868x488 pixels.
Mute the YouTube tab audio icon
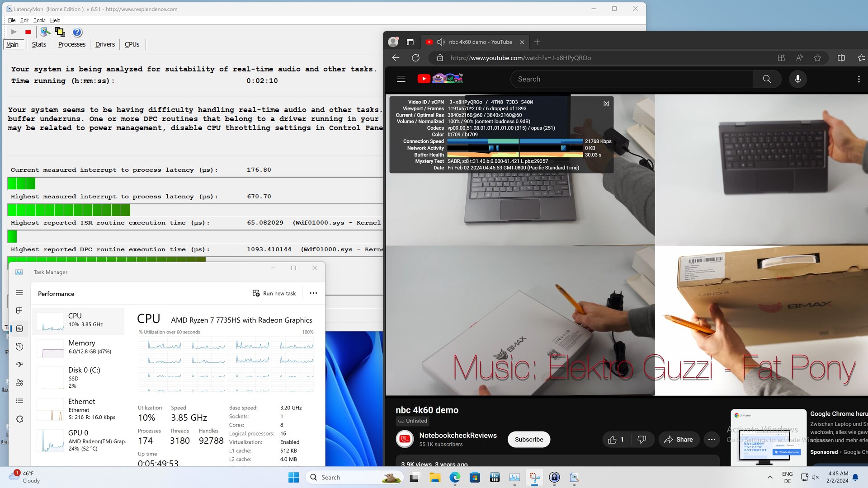point(441,42)
